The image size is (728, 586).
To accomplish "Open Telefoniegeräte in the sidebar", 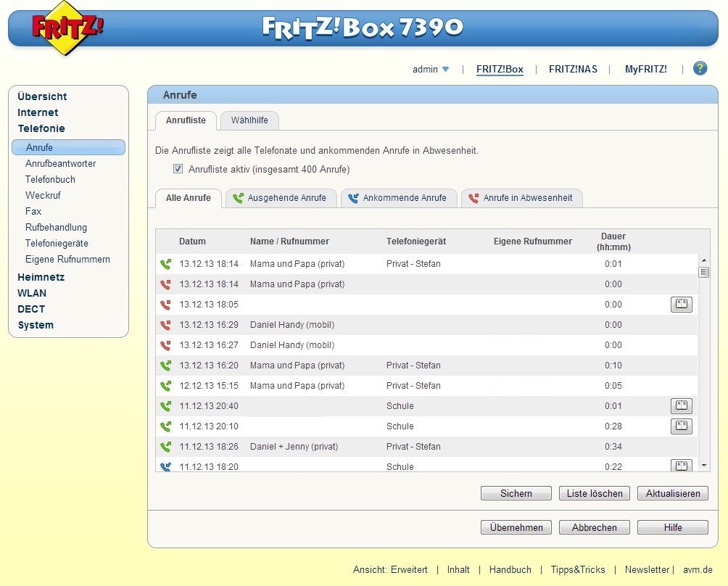I will coord(57,243).
